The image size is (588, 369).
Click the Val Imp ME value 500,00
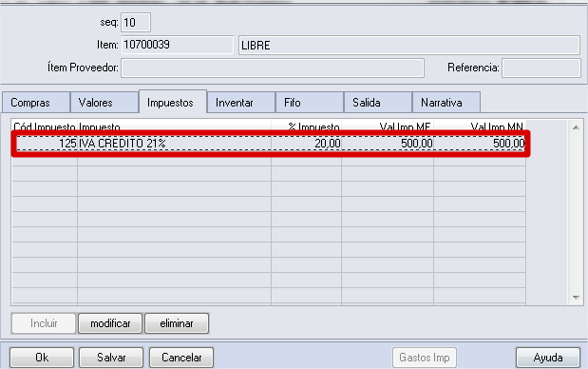pyautogui.click(x=388, y=143)
